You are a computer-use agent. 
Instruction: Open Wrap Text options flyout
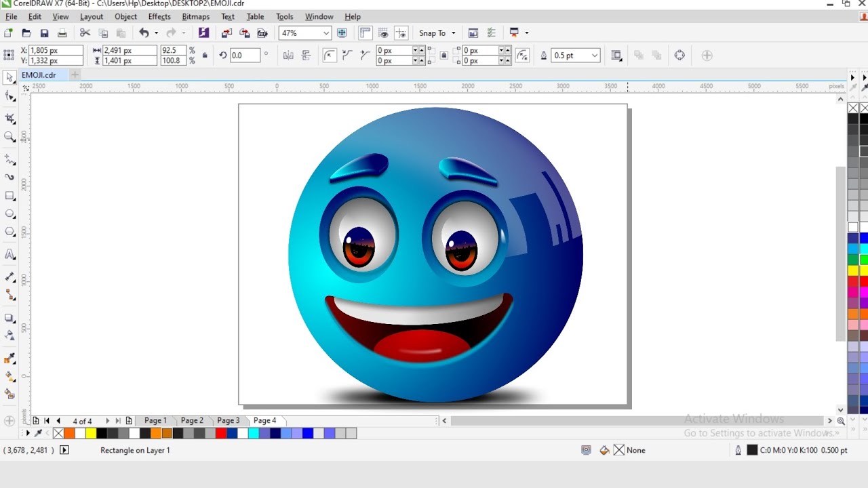pyautogui.click(x=616, y=56)
